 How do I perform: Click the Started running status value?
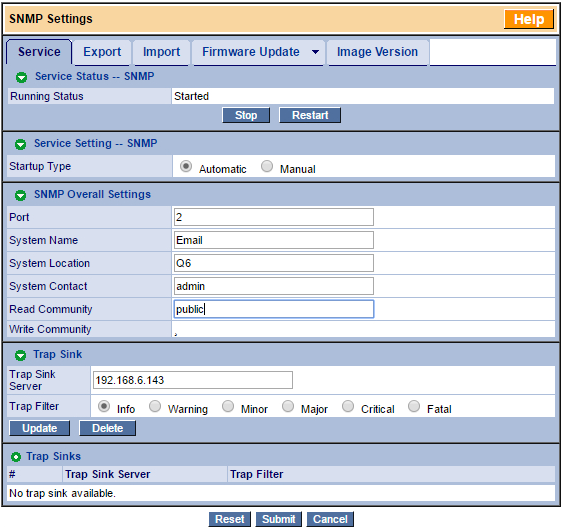pos(191,96)
